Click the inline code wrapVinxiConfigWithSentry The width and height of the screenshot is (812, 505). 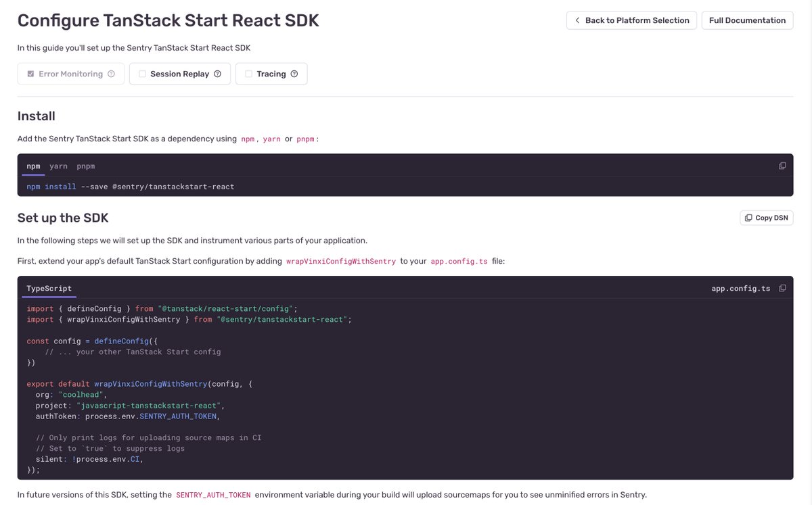pyautogui.click(x=341, y=261)
